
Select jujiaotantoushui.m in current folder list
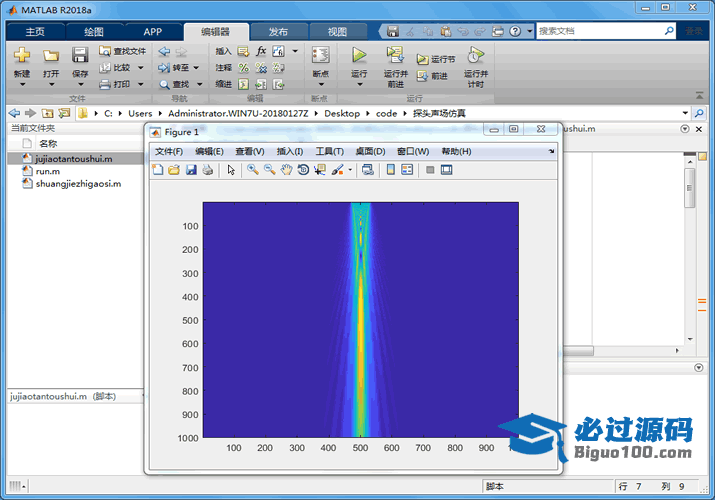click(x=74, y=159)
